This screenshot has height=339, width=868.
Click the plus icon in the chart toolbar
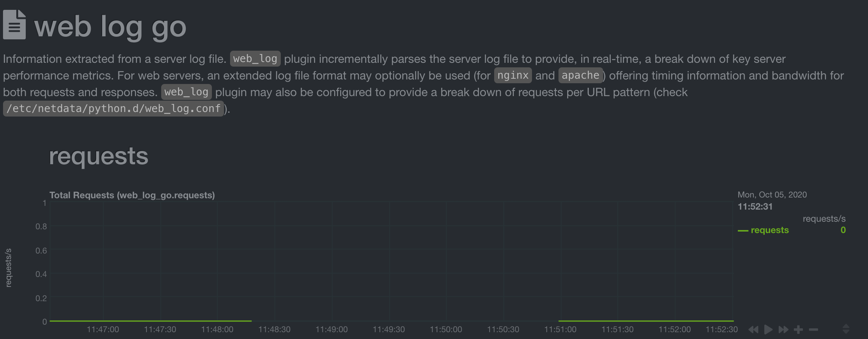798,329
